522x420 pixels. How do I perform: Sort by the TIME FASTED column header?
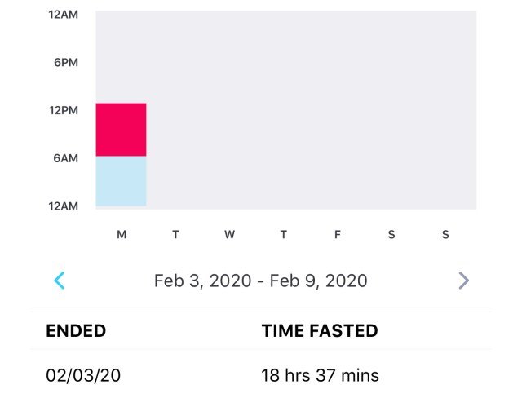click(320, 330)
